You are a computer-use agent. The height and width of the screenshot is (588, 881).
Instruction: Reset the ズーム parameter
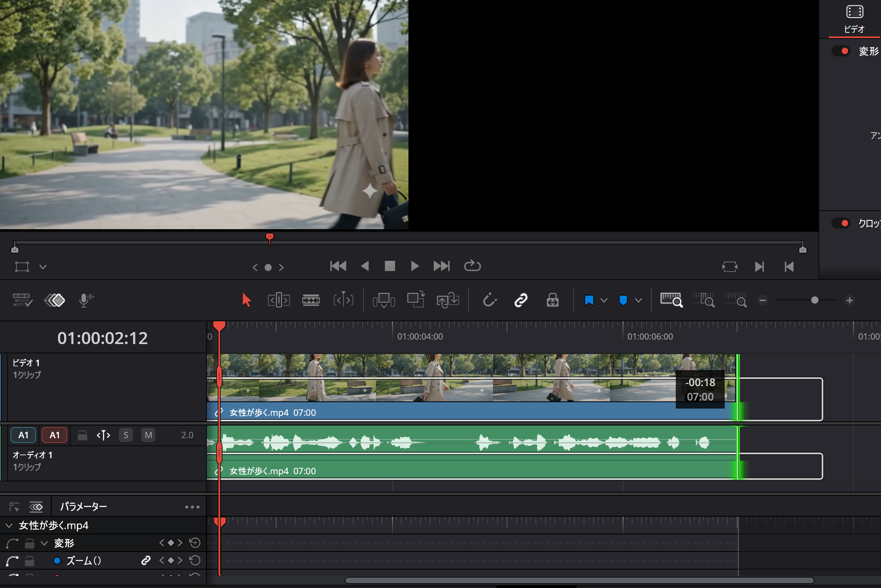[195, 560]
